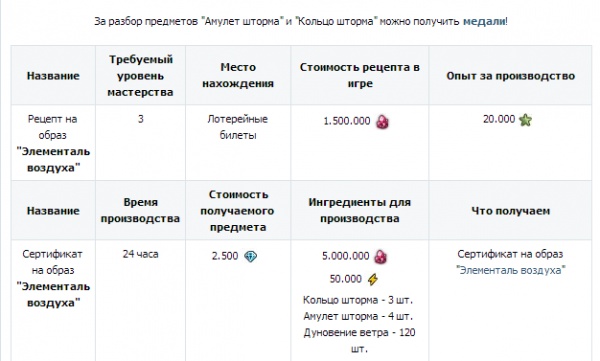600x361 pixels.
Task: Click the Стоимость рецепта в игре header
Action: tap(360, 75)
